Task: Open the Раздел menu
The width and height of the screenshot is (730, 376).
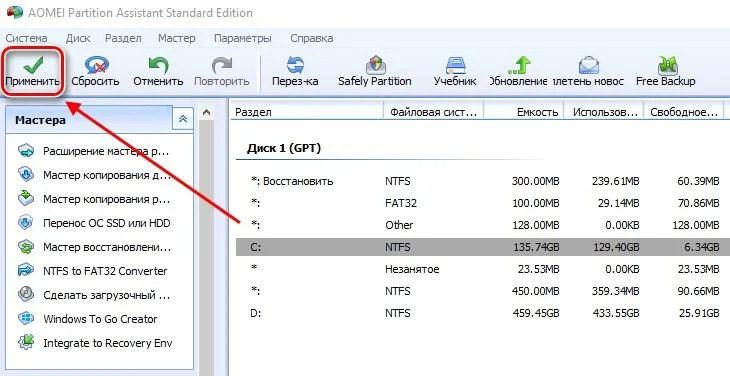Action: [123, 38]
